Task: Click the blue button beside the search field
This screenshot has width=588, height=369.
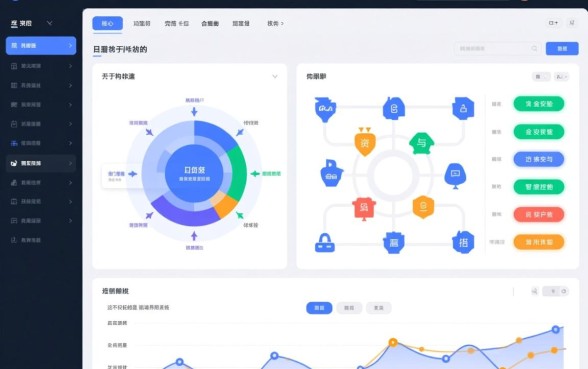Action: 562,48
